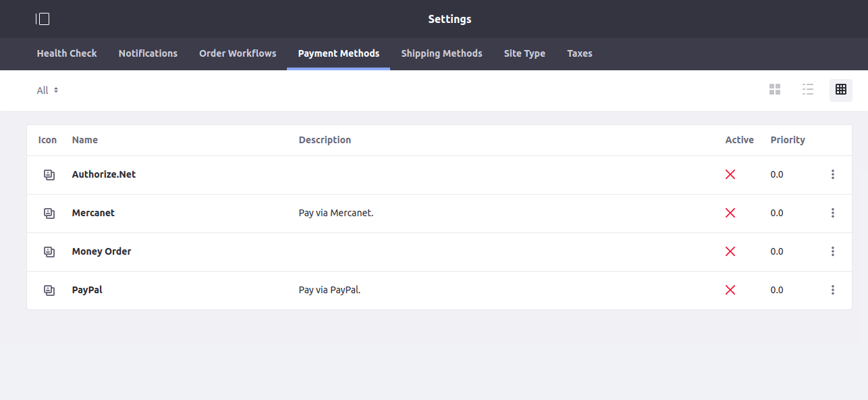Select the table view icon
This screenshot has height=400, width=868.
(841, 89)
